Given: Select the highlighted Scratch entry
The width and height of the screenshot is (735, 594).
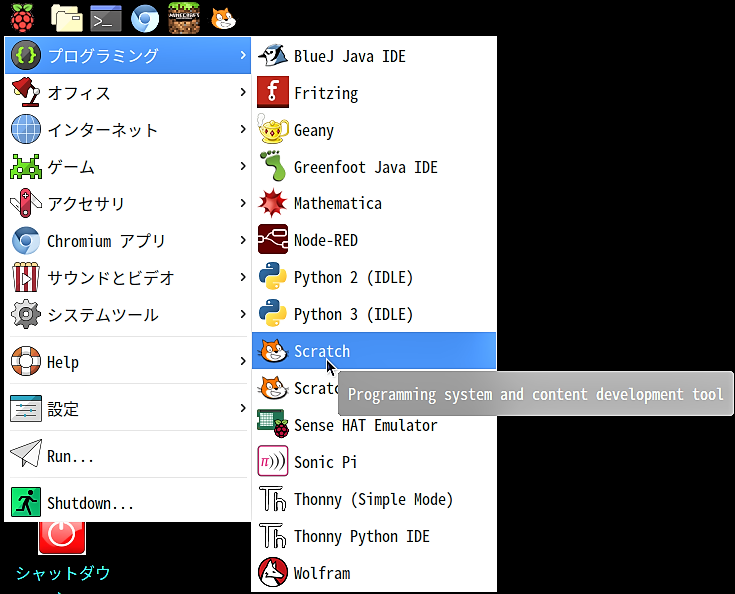Looking at the screenshot, I should click(321, 352).
